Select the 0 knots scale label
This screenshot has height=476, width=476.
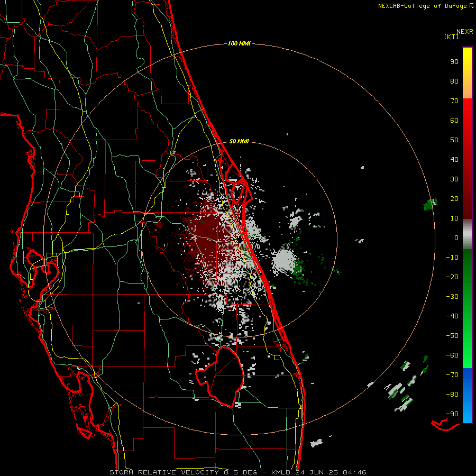pos(456,238)
